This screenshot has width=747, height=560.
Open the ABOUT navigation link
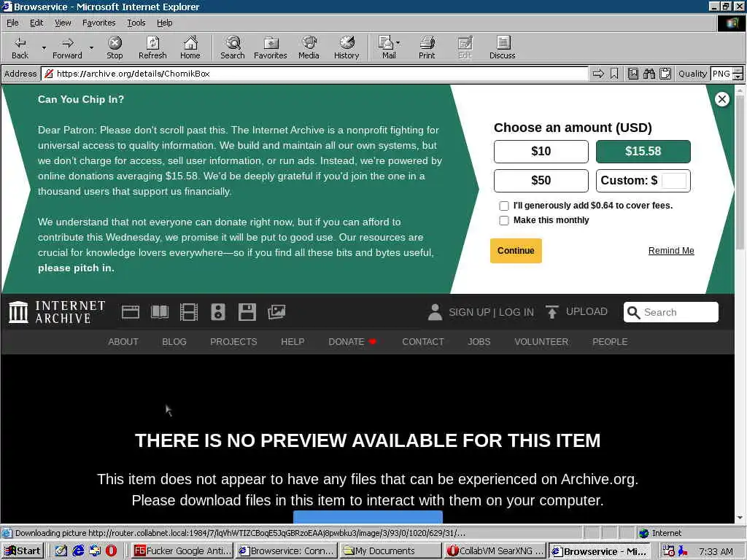123,342
